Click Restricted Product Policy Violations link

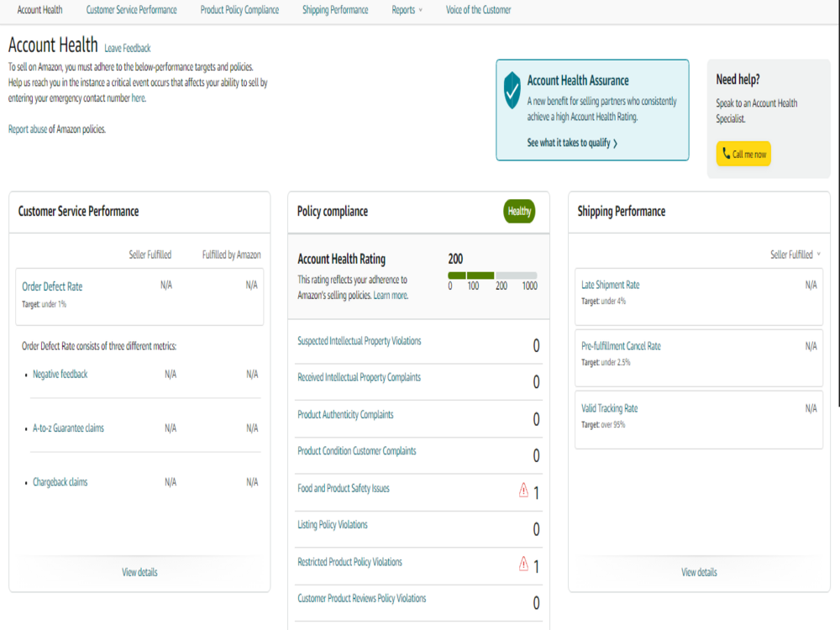coord(349,562)
